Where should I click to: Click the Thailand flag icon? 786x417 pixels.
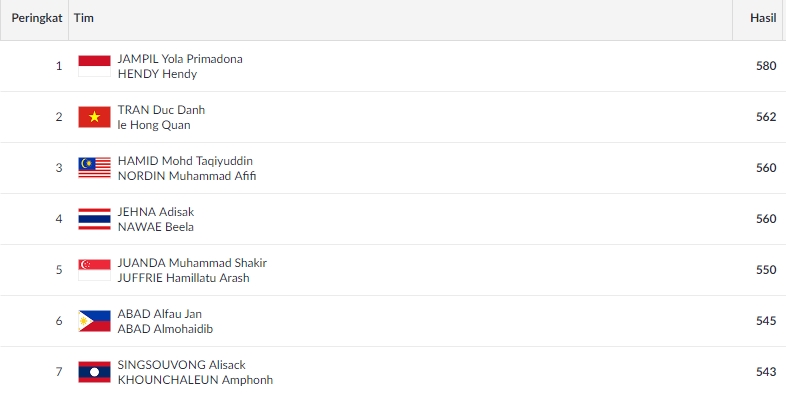coord(94,219)
